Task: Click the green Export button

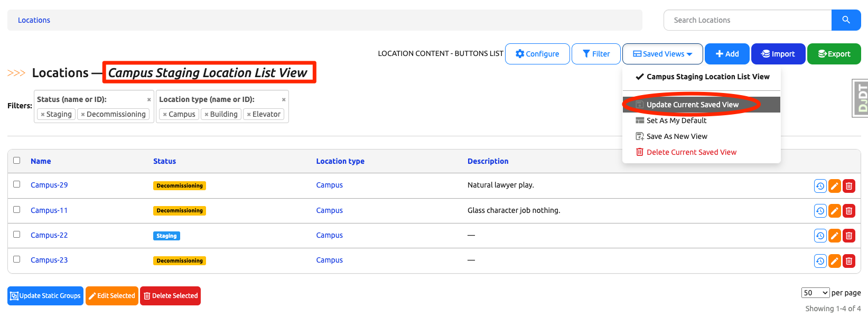Action: point(834,54)
